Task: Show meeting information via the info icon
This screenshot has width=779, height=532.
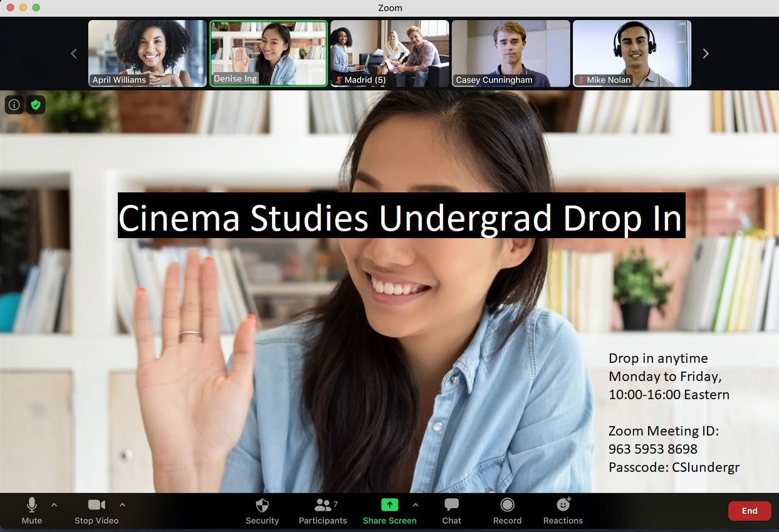Action: [14, 105]
